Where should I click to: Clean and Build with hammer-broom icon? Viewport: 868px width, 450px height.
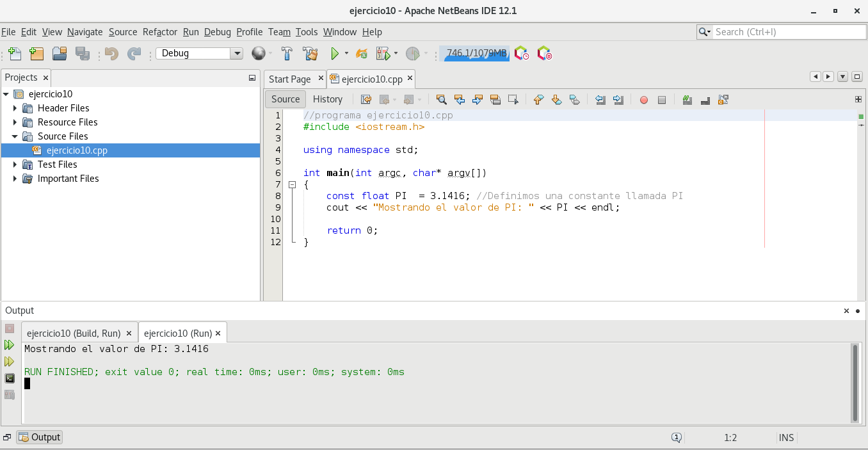click(310, 54)
